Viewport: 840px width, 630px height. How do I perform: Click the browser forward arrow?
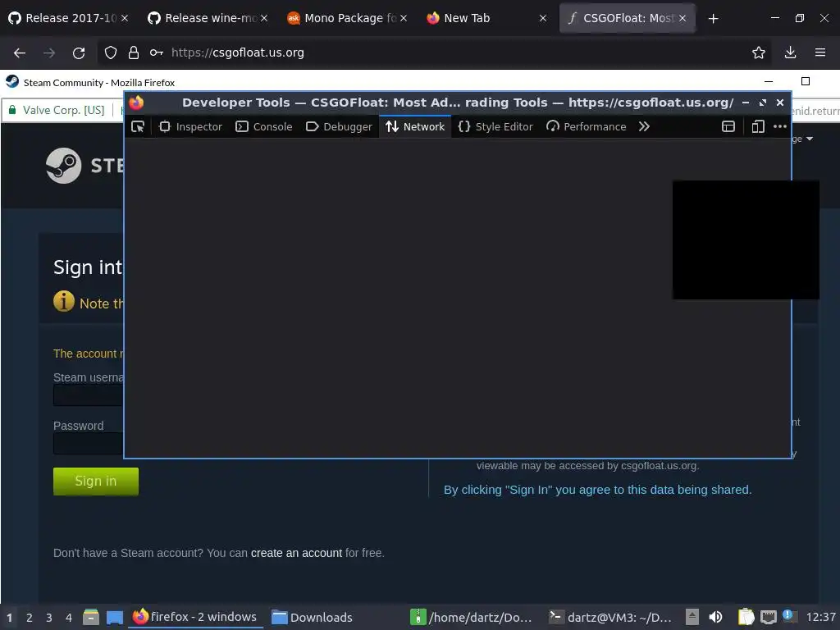click(x=49, y=52)
